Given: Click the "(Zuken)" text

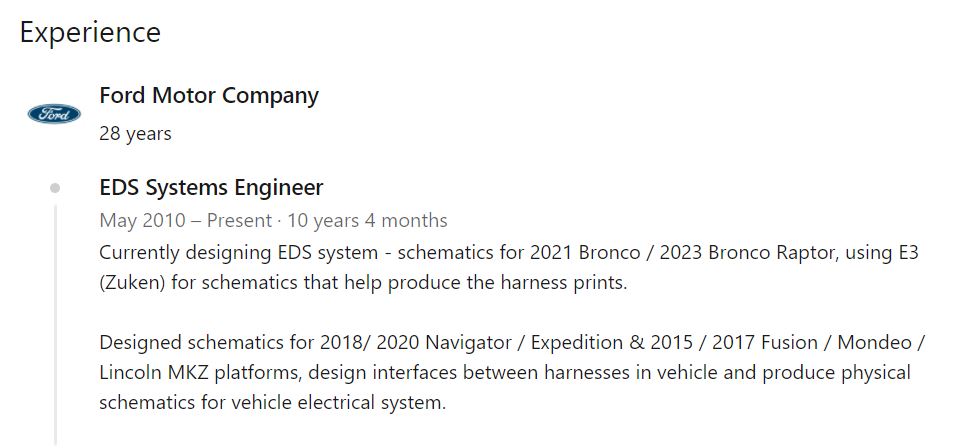Looking at the screenshot, I should (133, 282).
